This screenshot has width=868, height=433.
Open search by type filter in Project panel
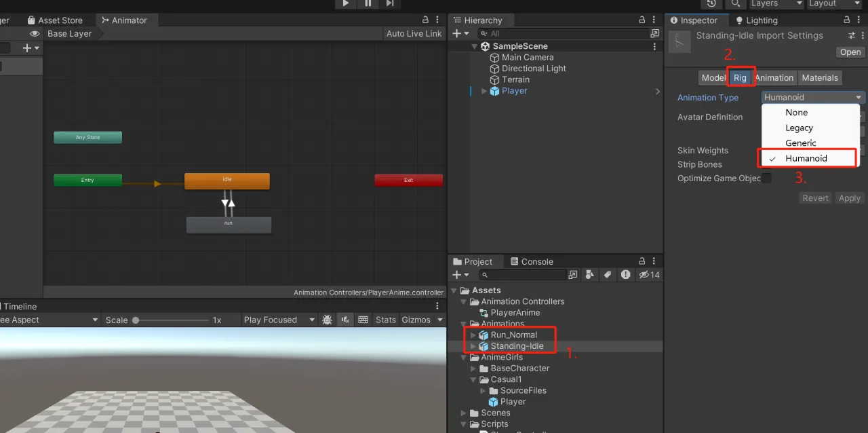pos(590,274)
